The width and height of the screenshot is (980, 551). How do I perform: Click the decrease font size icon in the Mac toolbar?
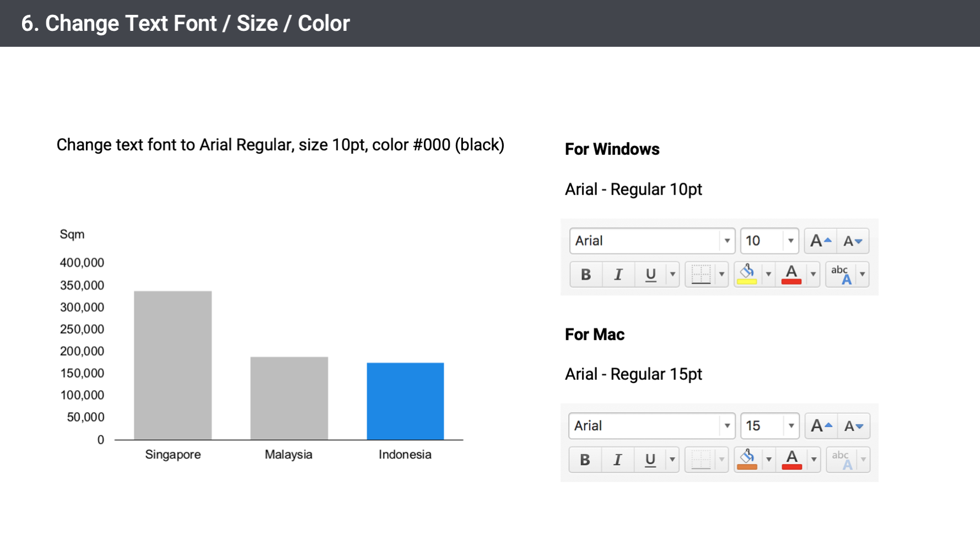pyautogui.click(x=853, y=426)
